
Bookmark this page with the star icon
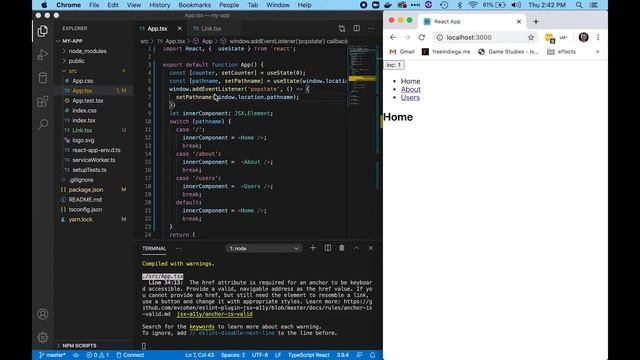531,37
